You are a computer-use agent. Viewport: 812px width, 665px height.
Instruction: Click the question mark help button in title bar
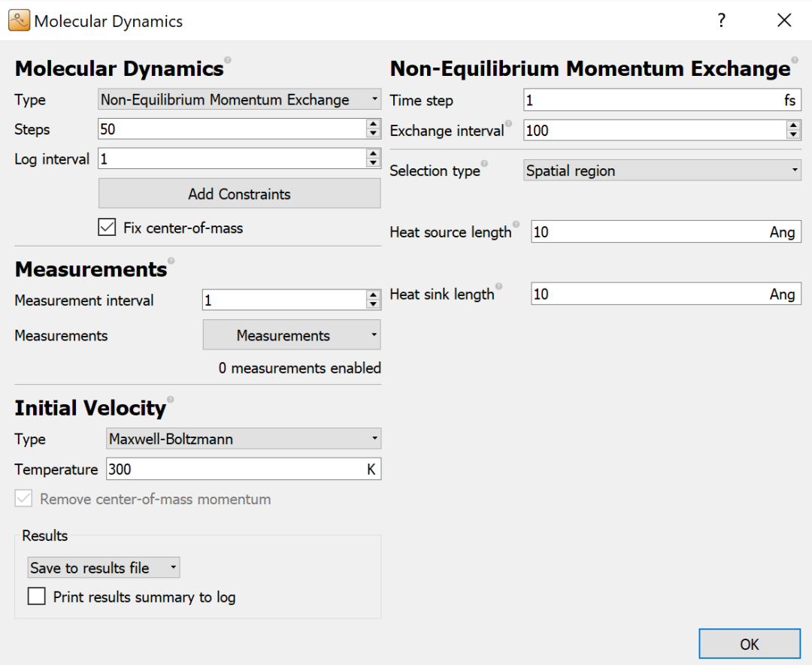coord(722,20)
